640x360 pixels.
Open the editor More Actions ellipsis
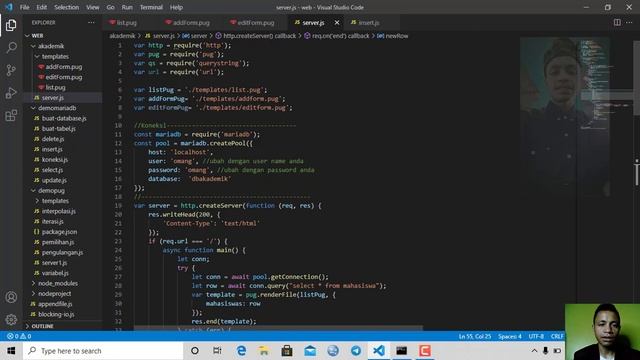pos(629,22)
